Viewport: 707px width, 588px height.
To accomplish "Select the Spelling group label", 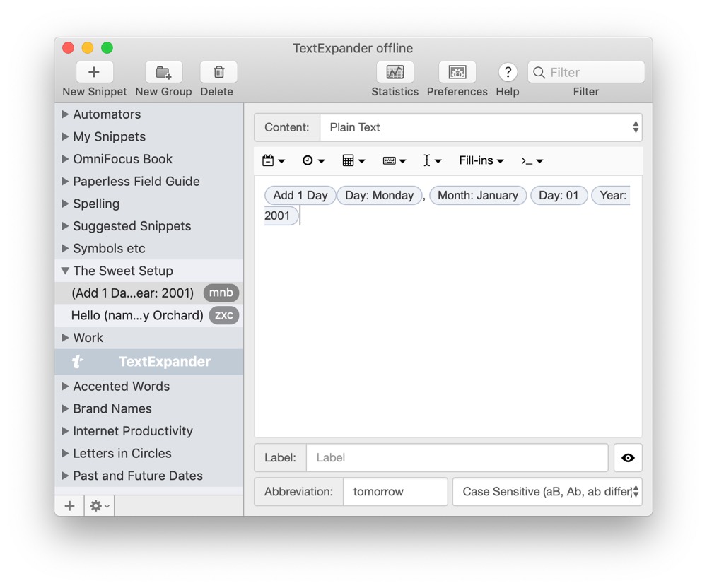I will click(x=96, y=204).
